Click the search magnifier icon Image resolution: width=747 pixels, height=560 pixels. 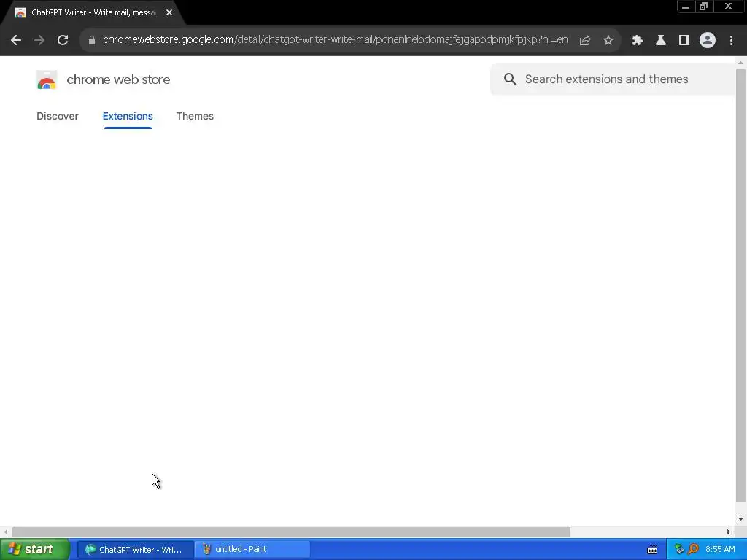[x=510, y=79]
